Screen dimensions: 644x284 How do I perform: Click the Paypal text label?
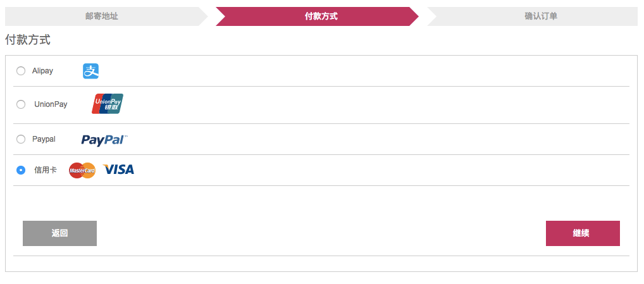click(x=44, y=139)
